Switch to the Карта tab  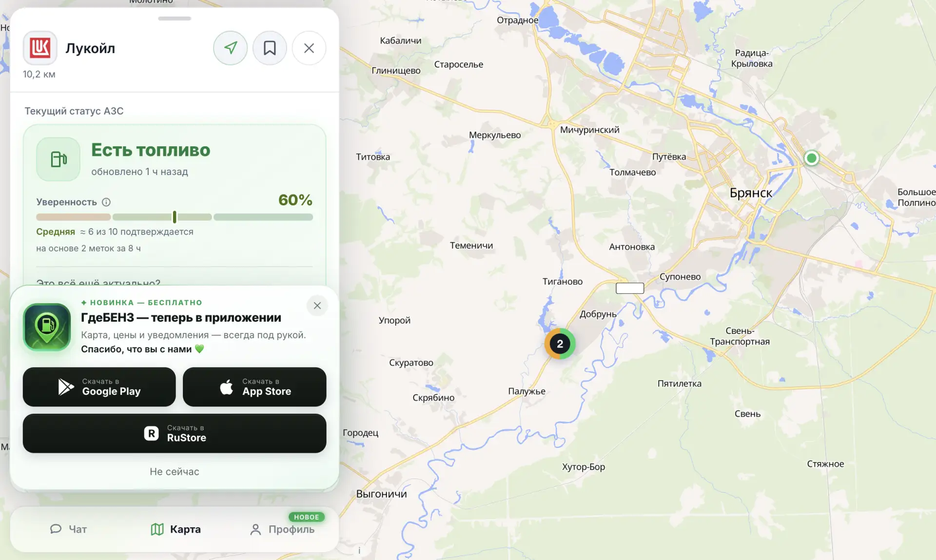175,529
